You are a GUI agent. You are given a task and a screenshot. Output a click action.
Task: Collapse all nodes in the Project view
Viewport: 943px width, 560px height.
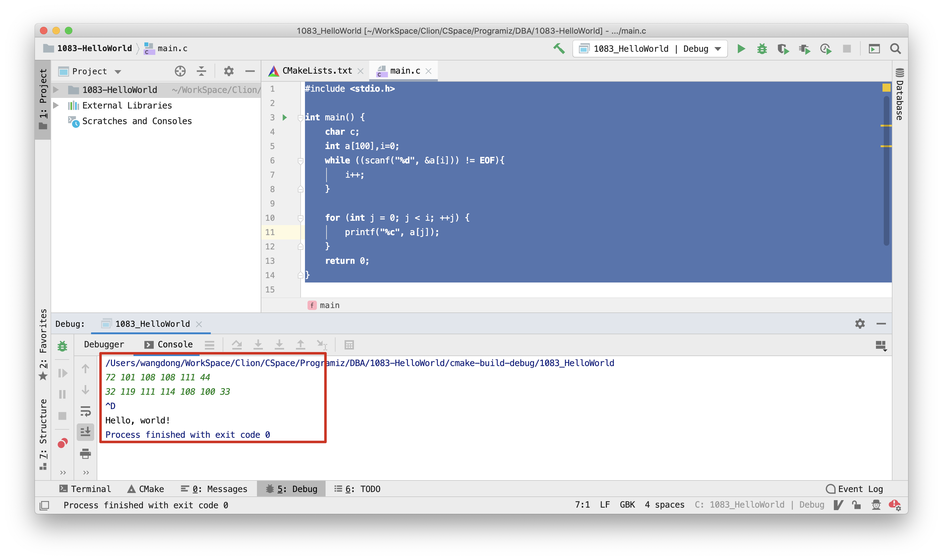point(201,71)
